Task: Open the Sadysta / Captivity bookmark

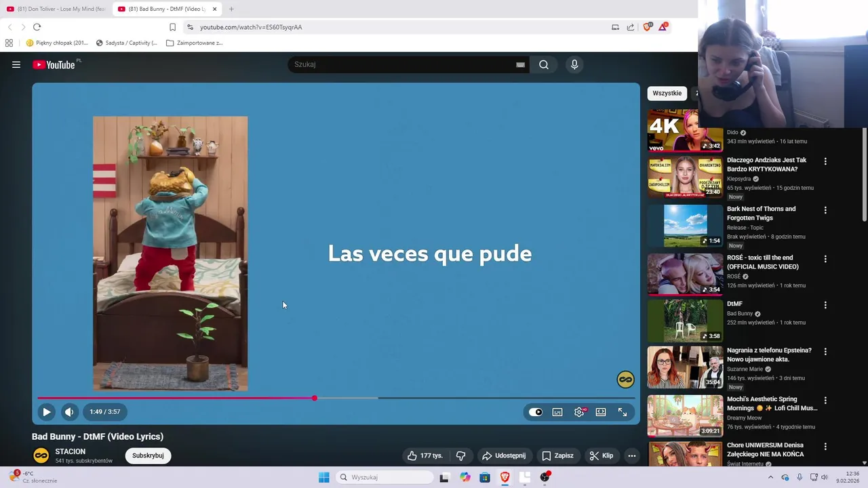Action: click(x=126, y=43)
